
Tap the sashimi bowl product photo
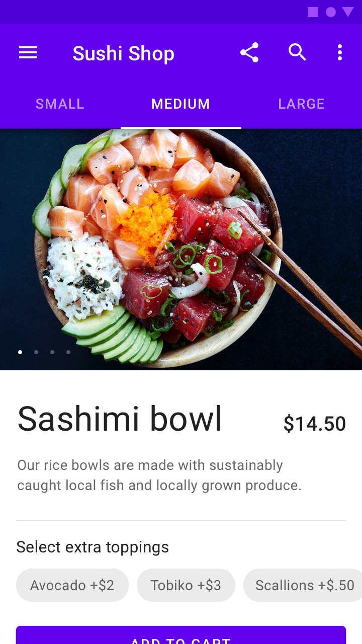click(181, 250)
